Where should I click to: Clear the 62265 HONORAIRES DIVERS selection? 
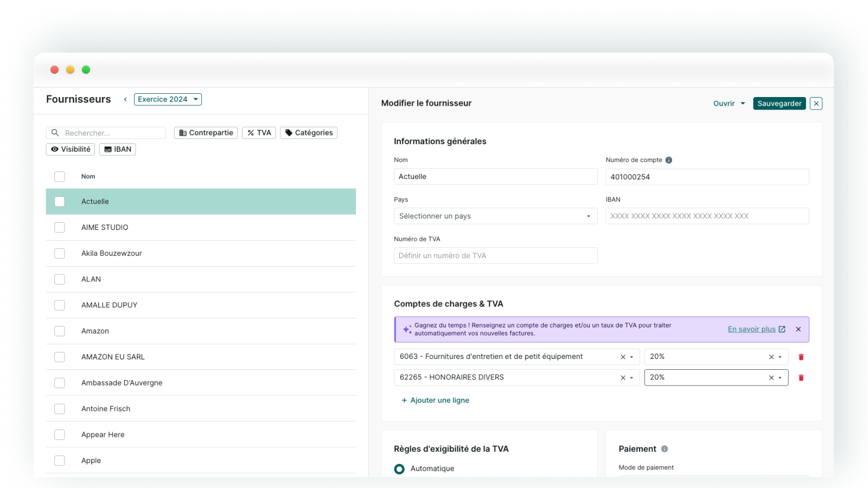[623, 377]
